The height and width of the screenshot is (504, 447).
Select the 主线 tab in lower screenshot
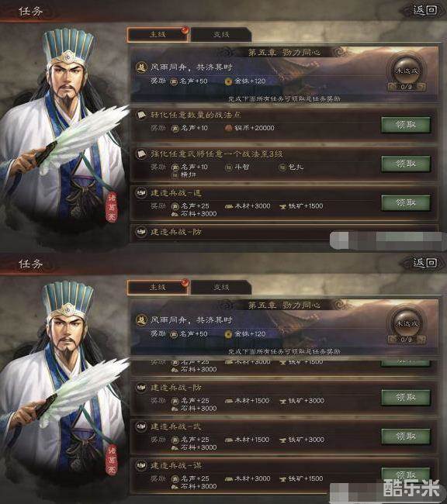pos(158,287)
